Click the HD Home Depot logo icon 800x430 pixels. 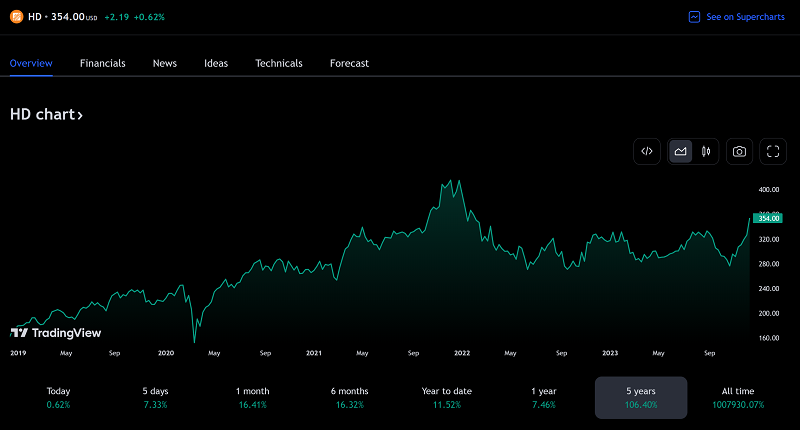coord(16,16)
